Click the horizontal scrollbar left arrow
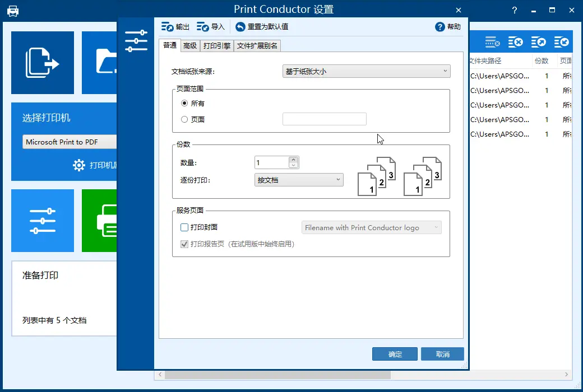Viewport: 583px width, 392px height. tap(160, 375)
